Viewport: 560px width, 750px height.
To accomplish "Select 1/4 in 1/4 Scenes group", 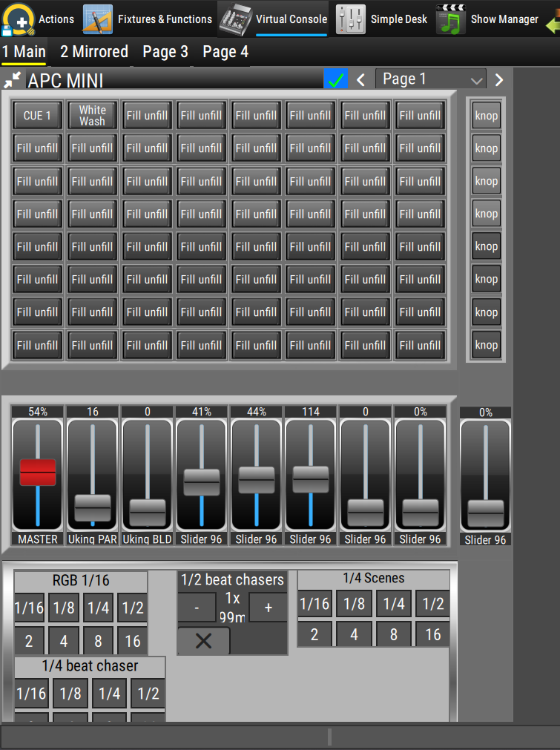I will (x=394, y=604).
